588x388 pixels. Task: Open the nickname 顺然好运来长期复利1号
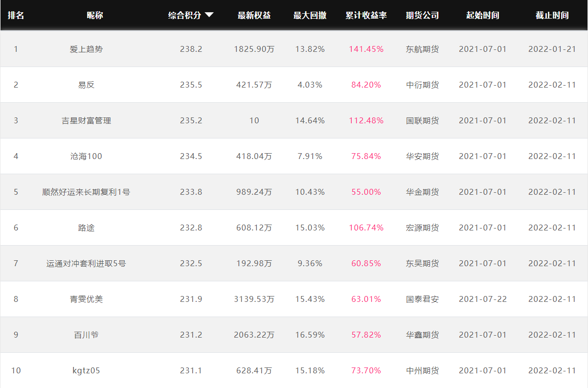[x=86, y=192]
